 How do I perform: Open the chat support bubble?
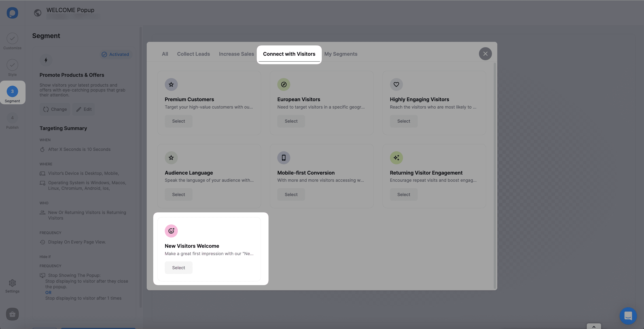[628, 316]
